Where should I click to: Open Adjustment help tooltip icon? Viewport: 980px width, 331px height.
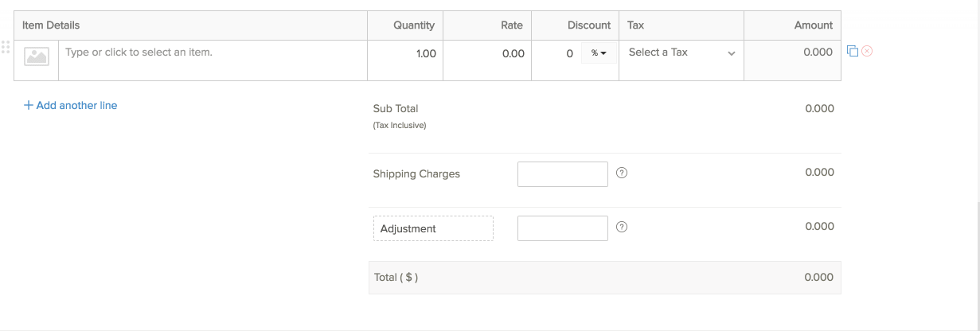pyautogui.click(x=623, y=227)
